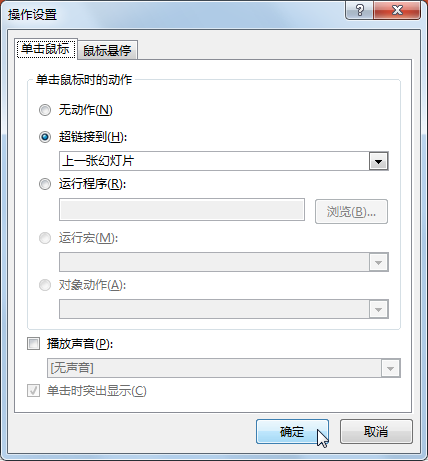Click the 浏览 browse button
The height and width of the screenshot is (461, 428).
351,211
